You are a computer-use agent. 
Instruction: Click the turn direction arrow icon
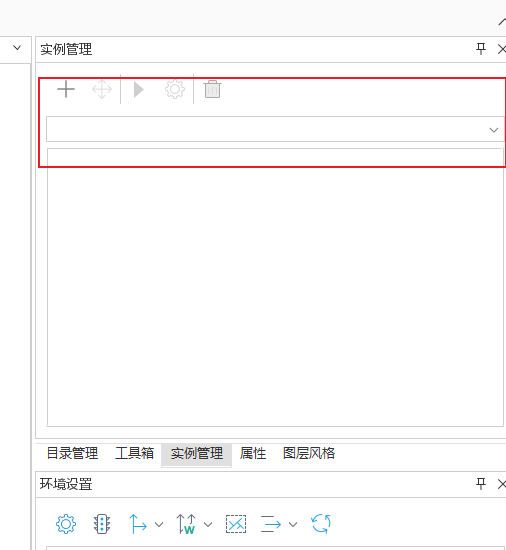tap(138, 524)
